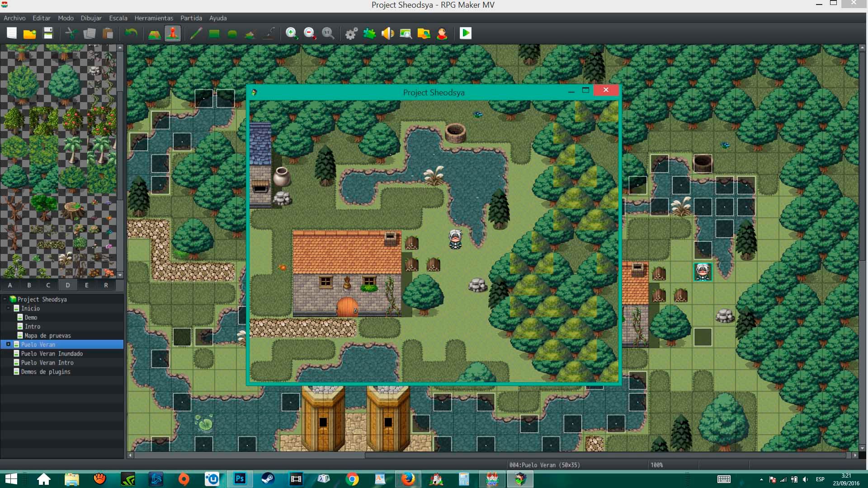The image size is (868, 488).
Task: Click the map horizontal scrollbar thumb
Action: 605,455
